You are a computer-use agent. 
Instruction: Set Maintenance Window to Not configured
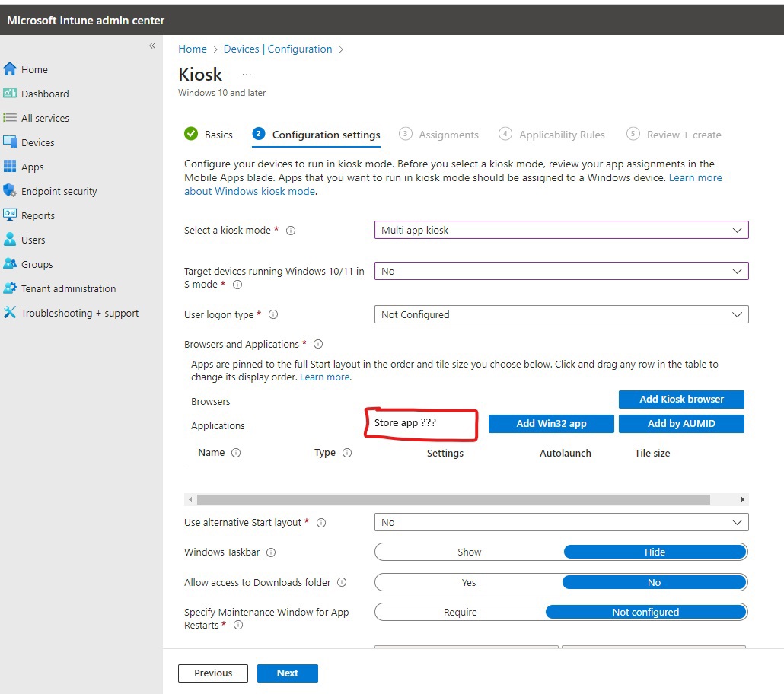[x=646, y=612]
